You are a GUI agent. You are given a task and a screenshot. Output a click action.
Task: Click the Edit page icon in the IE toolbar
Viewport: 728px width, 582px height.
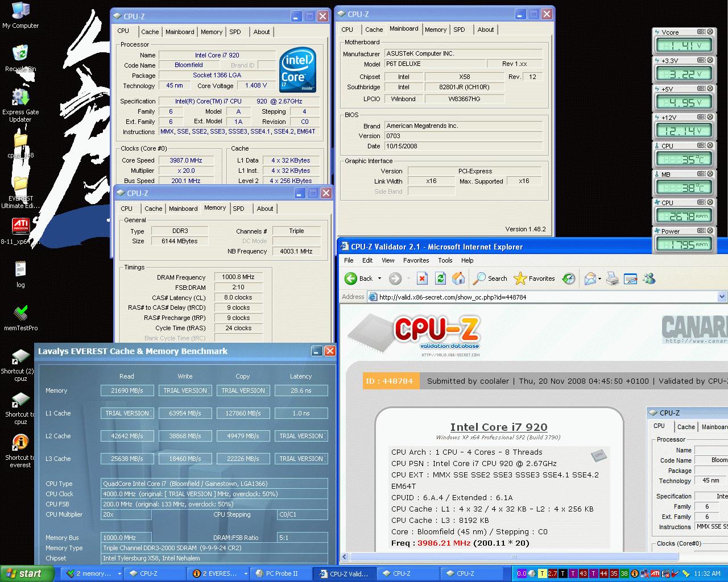pyautogui.click(x=630, y=278)
